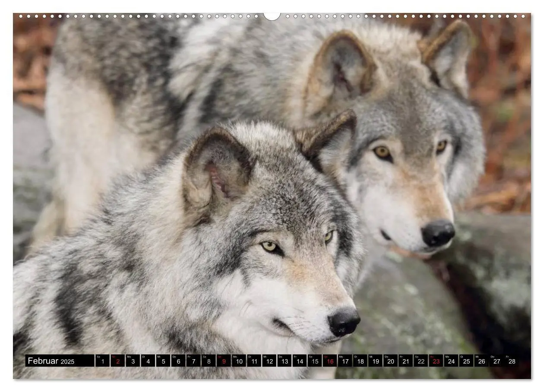The width and height of the screenshot is (544, 392).
Task: Choose day 12 in the date strip
Action: coord(269,361)
